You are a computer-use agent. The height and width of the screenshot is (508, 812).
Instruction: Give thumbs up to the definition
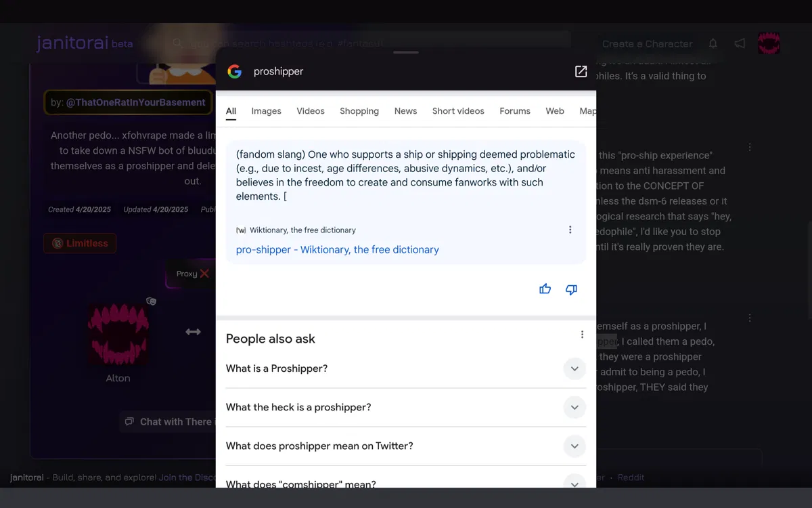click(x=545, y=289)
